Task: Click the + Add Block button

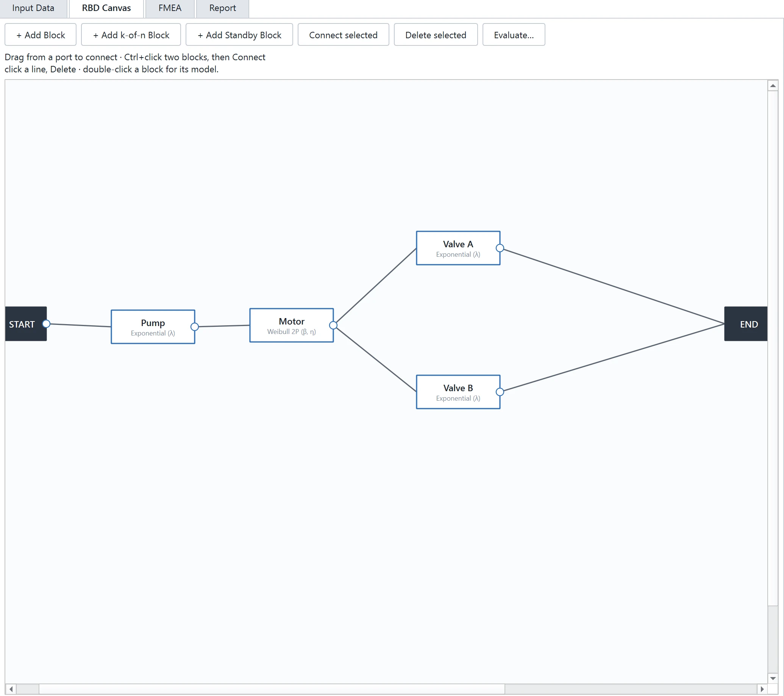Action: (41, 35)
